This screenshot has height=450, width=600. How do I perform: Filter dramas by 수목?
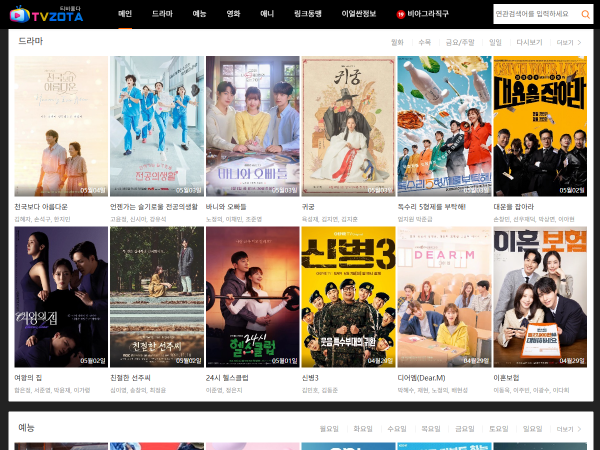424,42
